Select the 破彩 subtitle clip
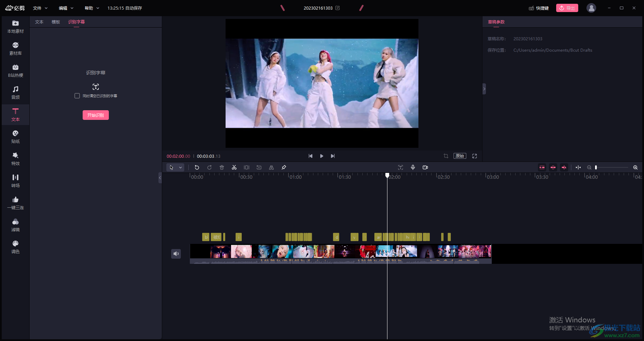Viewport: 644px width, 341px height. tap(216, 237)
